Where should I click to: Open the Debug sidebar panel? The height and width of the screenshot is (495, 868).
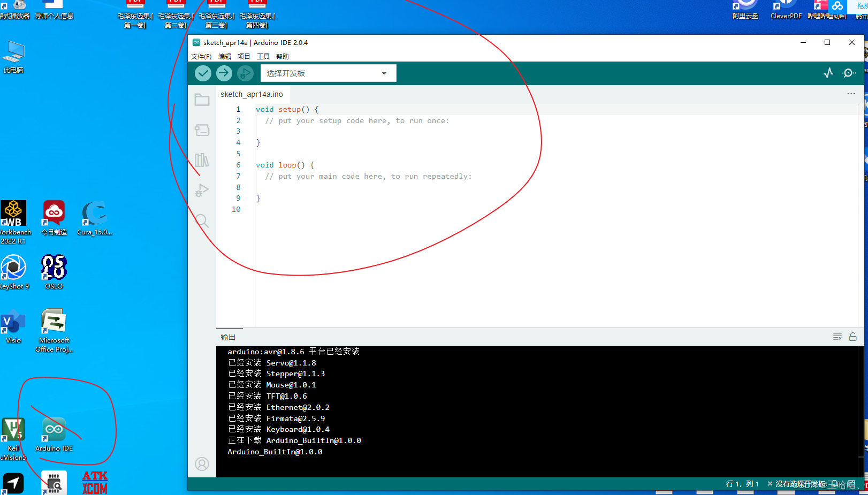[x=202, y=191]
